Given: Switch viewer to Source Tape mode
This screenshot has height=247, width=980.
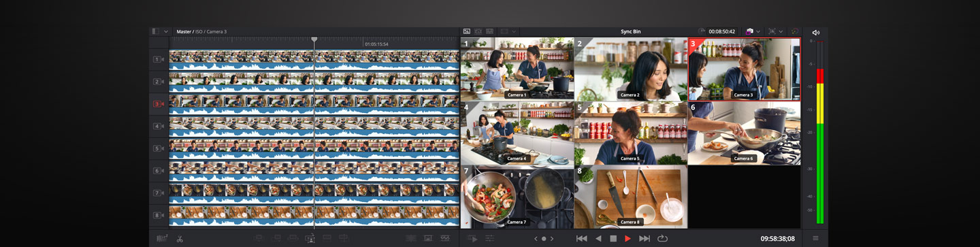Looking at the screenshot, I should pyautogui.click(x=478, y=31).
